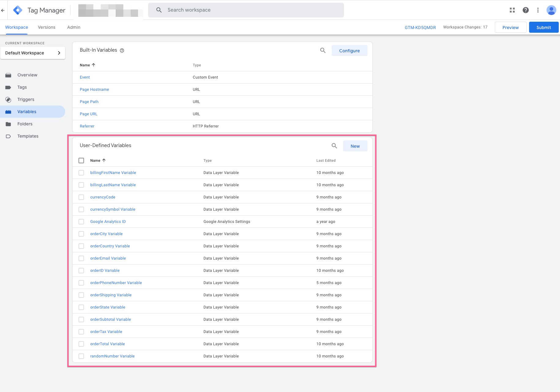Click the Folders sidebar icon
Viewport: 560px width, 392px height.
pyautogui.click(x=8, y=124)
